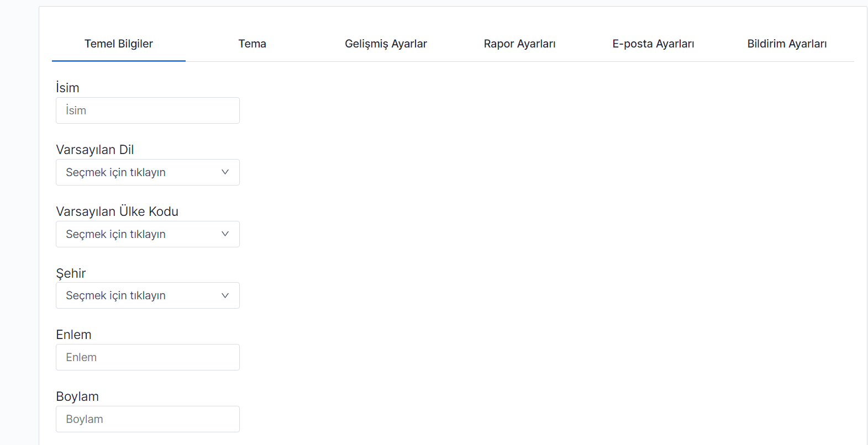Switch to the Temel Bilgiler tab
Image resolution: width=868 pixels, height=445 pixels.
click(118, 44)
